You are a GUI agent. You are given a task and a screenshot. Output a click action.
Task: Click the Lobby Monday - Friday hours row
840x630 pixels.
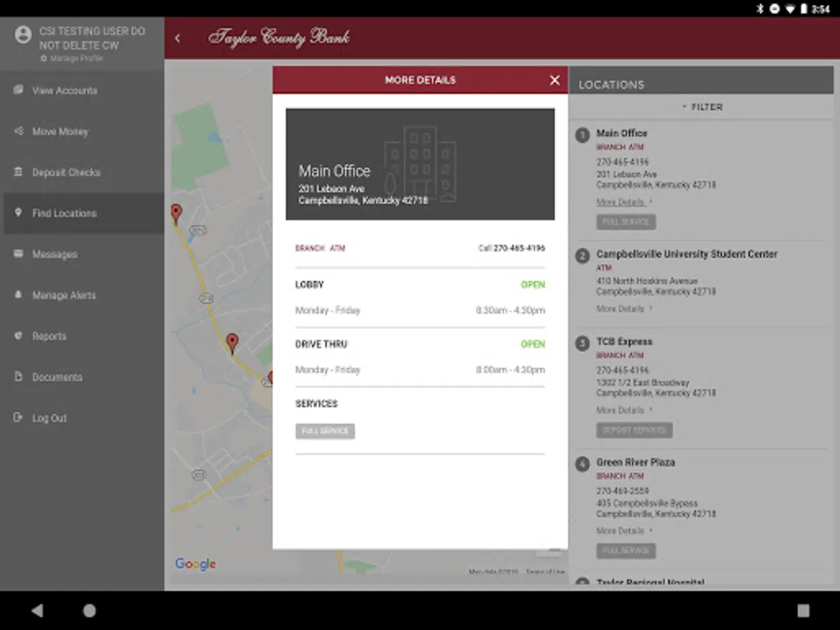[420, 310]
